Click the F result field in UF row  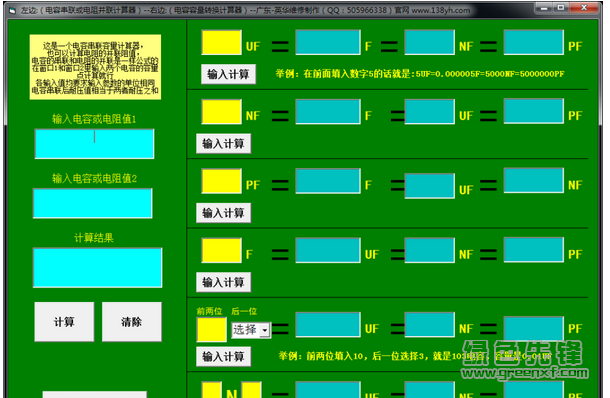click(328, 42)
